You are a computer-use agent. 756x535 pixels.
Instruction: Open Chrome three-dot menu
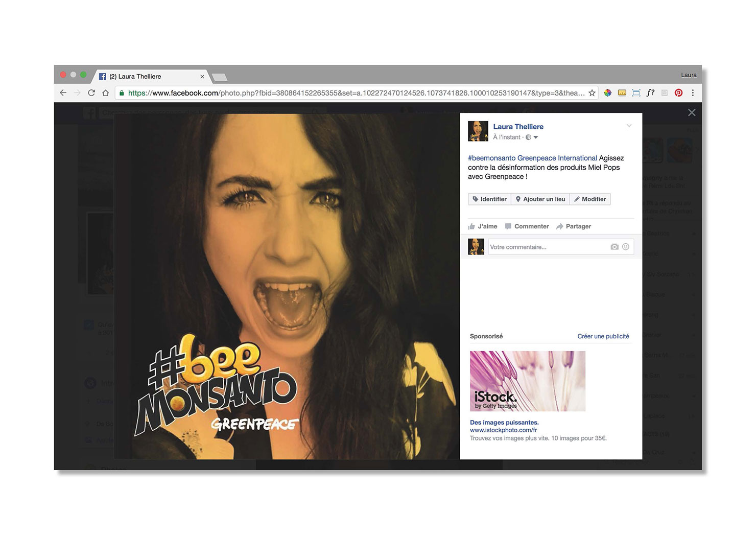tap(693, 93)
